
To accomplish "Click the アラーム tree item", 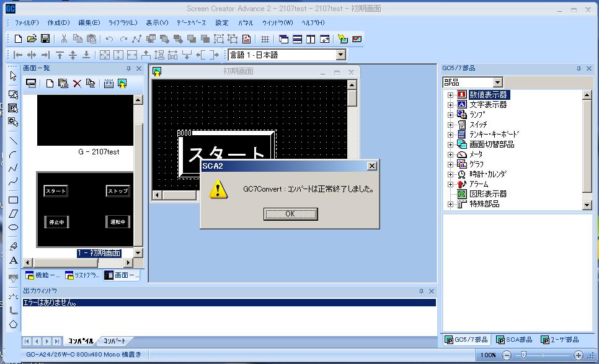I will pyautogui.click(x=479, y=184).
